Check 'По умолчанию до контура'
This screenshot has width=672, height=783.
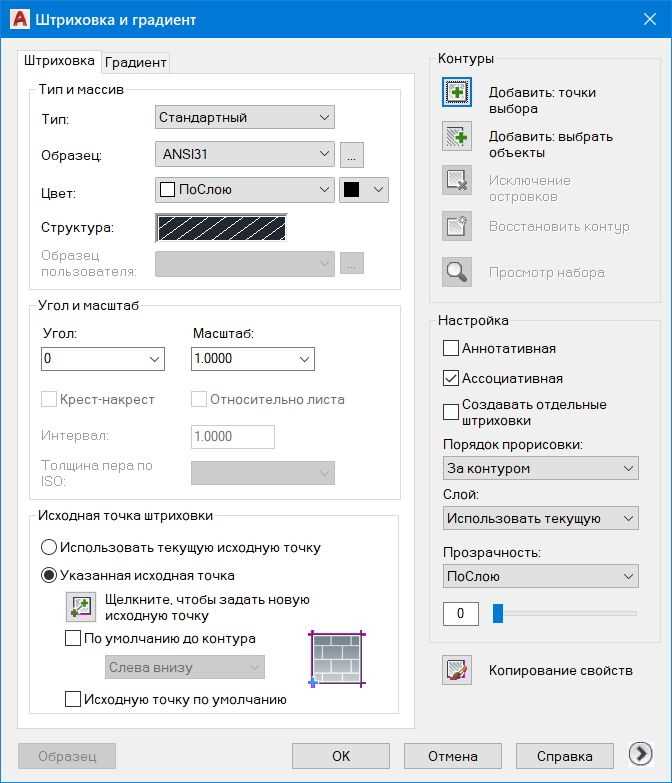(73, 638)
